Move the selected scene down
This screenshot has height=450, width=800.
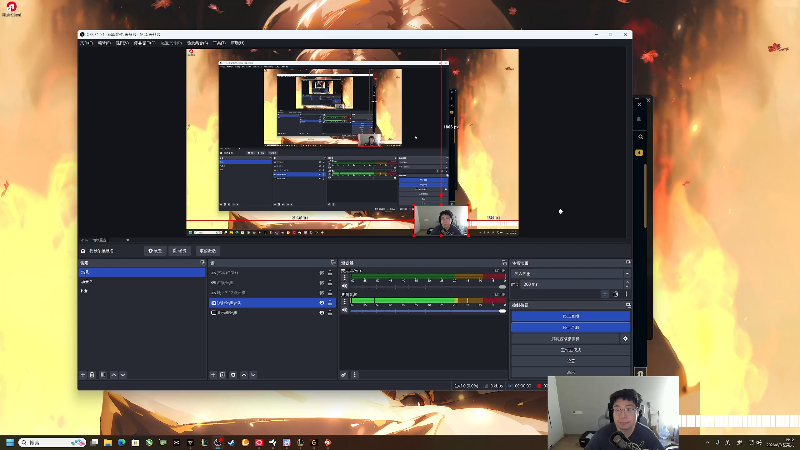click(x=123, y=375)
